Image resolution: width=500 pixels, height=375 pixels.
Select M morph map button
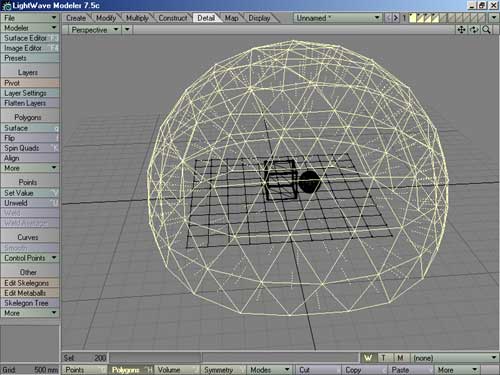coord(401,358)
